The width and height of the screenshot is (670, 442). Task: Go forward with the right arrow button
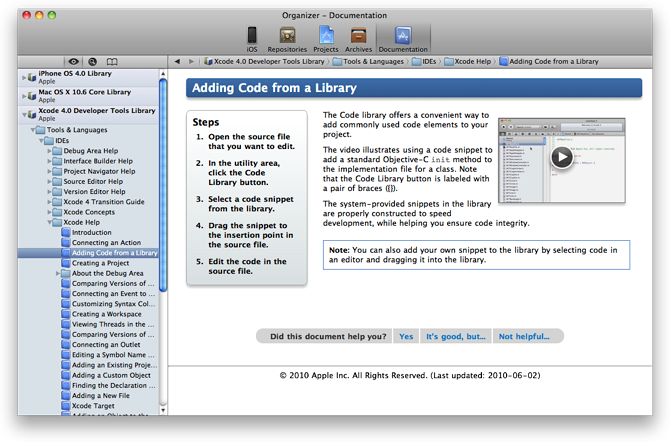point(191,62)
